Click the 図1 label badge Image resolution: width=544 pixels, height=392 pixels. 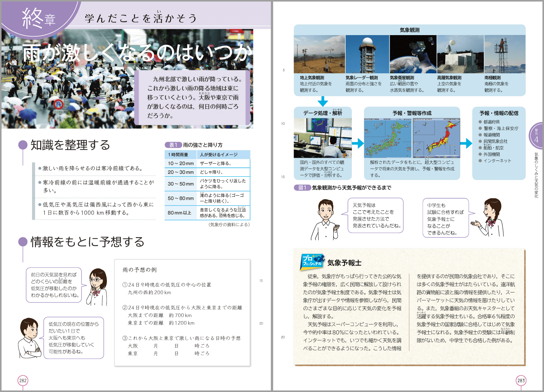click(x=302, y=188)
